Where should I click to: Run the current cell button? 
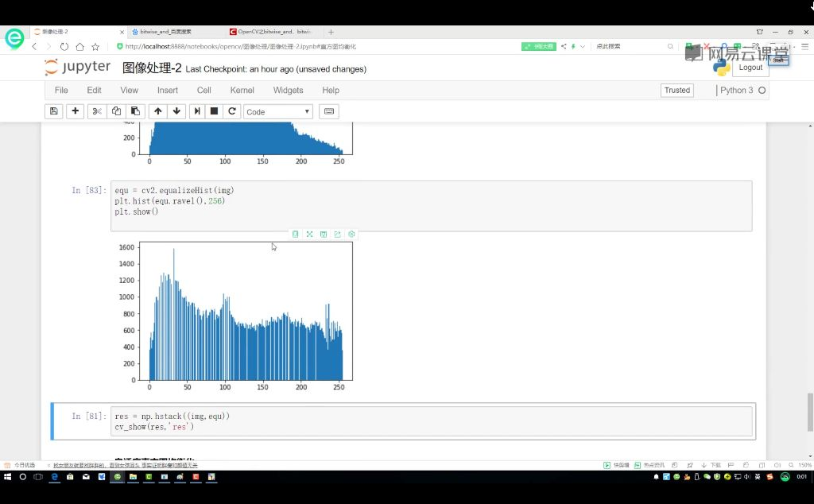pos(197,111)
